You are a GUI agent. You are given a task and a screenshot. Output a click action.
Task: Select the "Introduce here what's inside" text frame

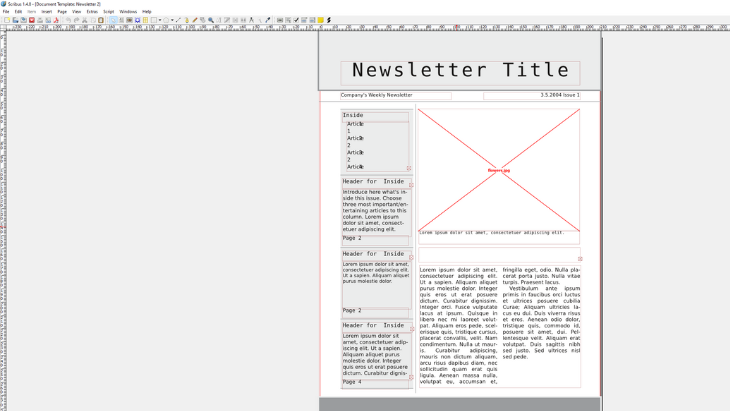point(377,211)
